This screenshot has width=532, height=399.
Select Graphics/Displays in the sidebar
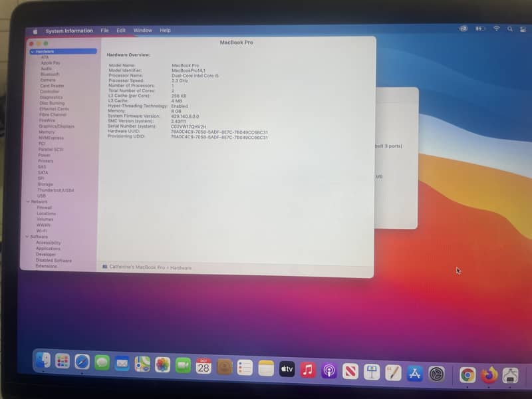coord(57,126)
